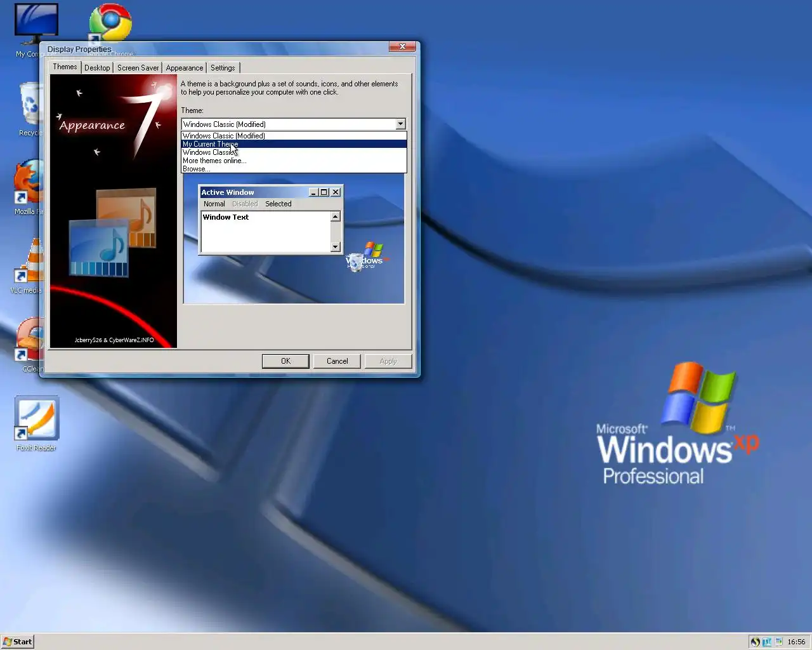The height and width of the screenshot is (650, 812).
Task: Click the disabled Apply button
Action: click(388, 361)
